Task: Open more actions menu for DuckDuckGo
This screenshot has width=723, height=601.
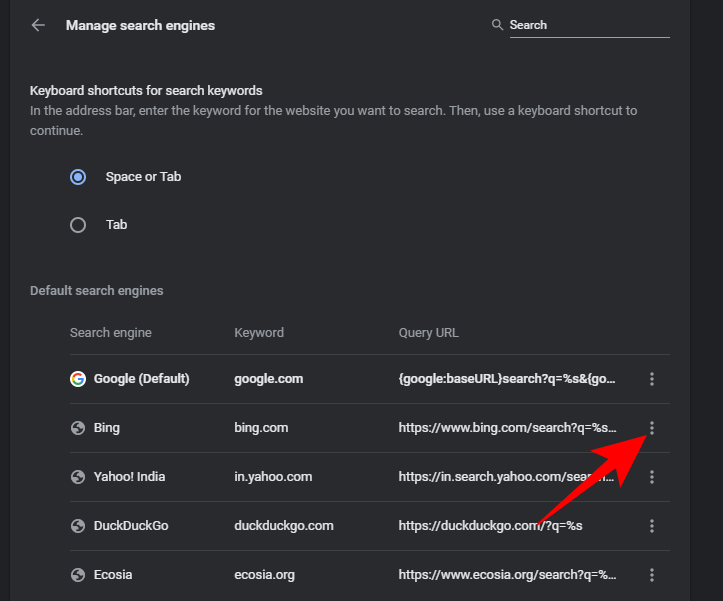Action: (652, 526)
